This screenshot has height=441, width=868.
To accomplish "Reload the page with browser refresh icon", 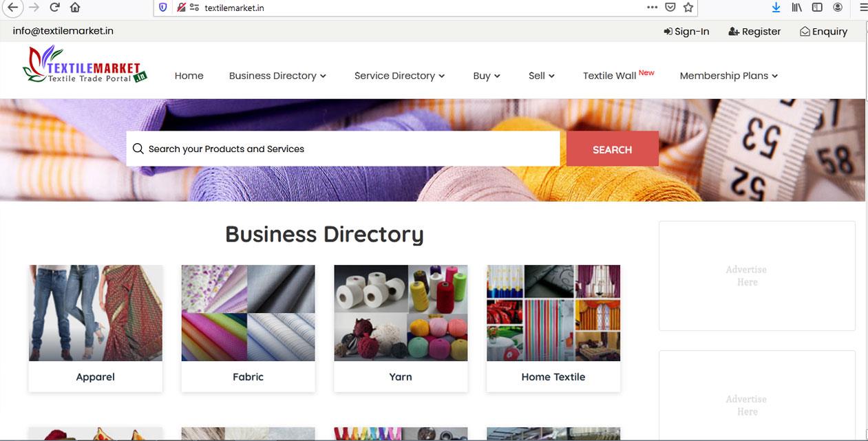I will click(x=54, y=8).
